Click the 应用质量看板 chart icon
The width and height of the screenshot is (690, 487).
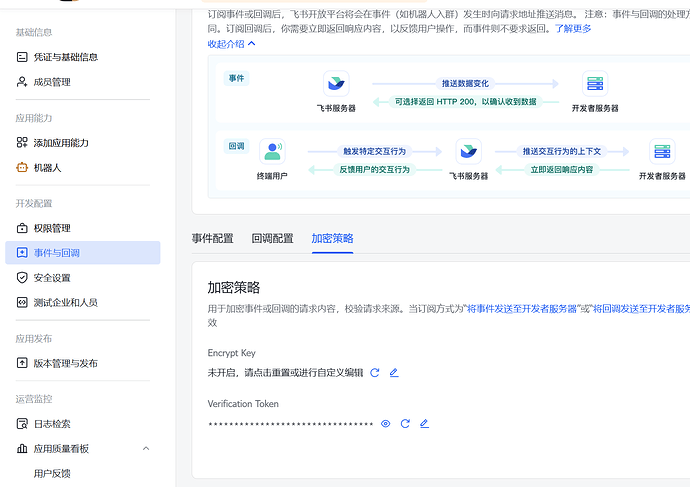coord(22,448)
